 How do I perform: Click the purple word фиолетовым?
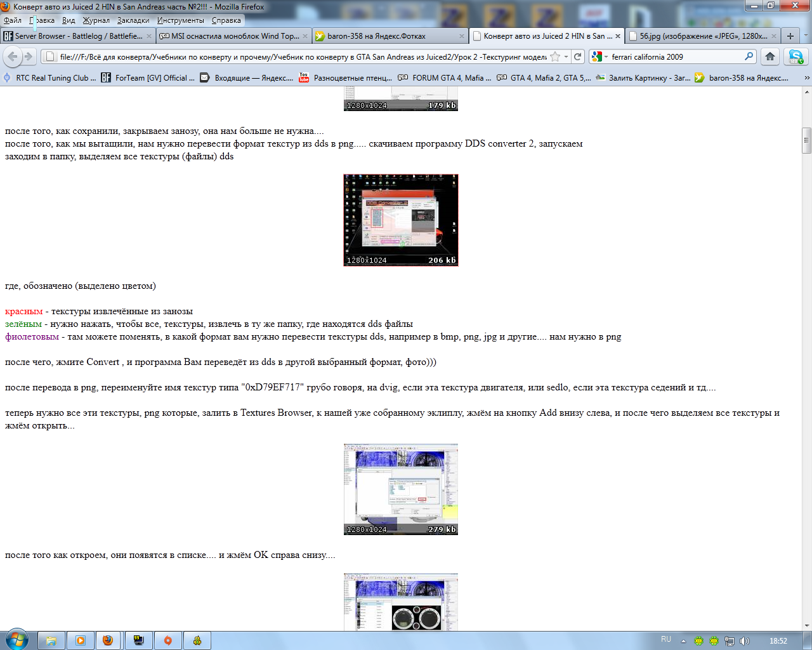(x=32, y=337)
